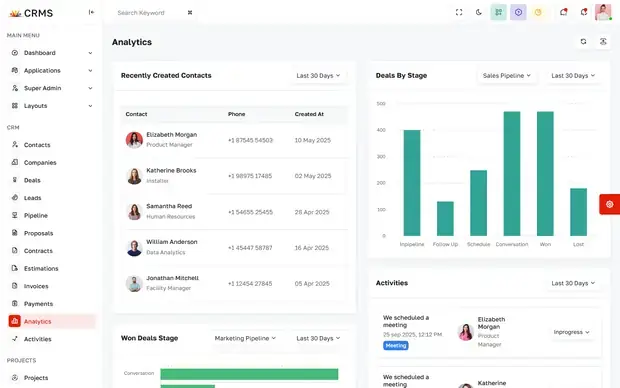Open the Marketing Pipeline dropdown
The width and height of the screenshot is (620, 388).
[x=245, y=338]
